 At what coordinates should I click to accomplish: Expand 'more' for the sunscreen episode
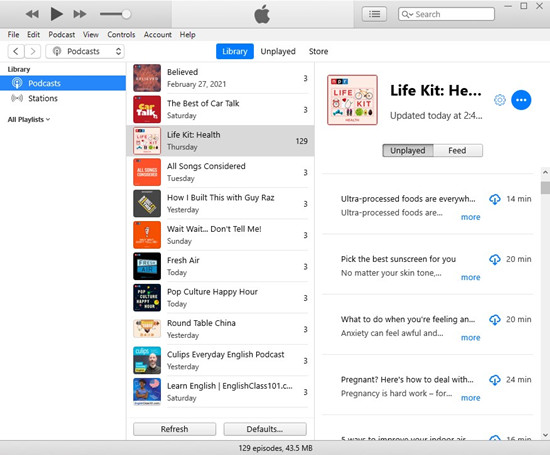[470, 277]
